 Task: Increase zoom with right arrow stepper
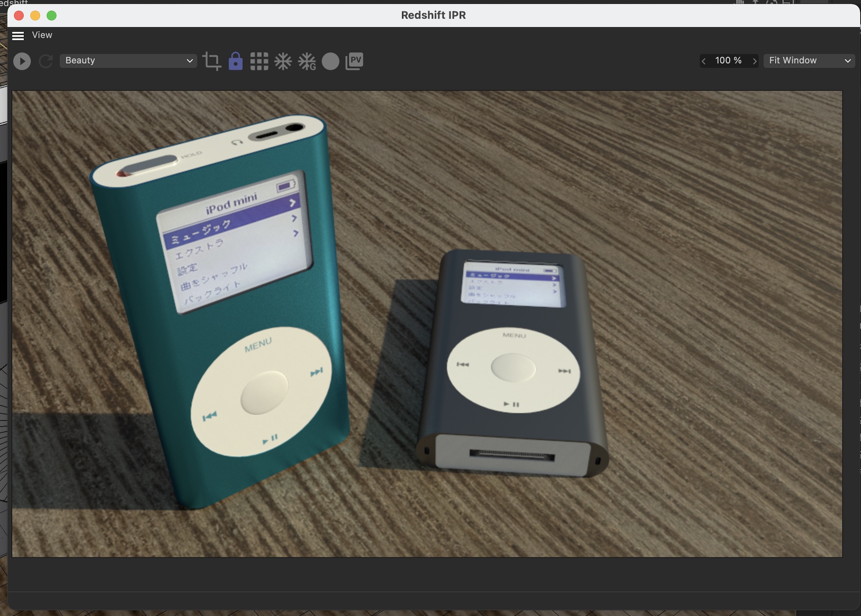[755, 61]
